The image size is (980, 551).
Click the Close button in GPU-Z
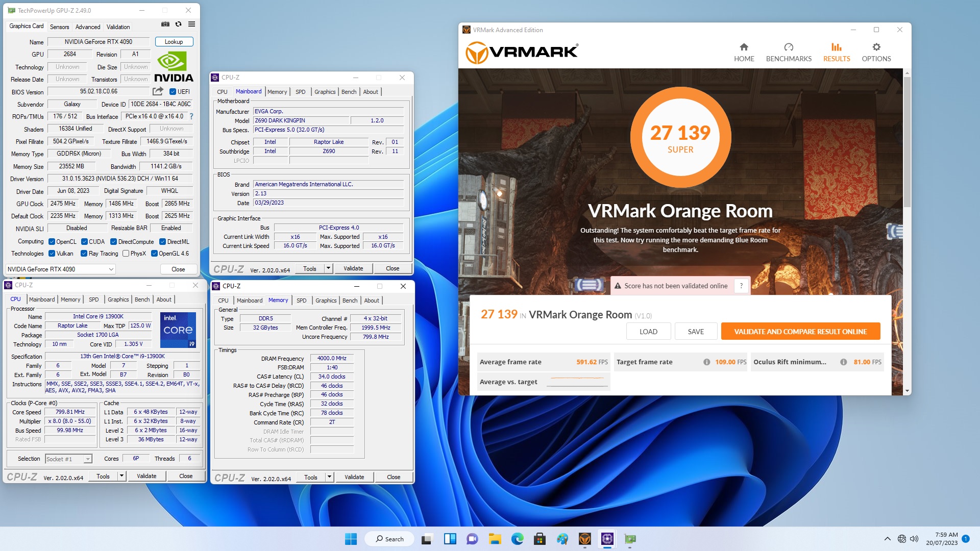pos(178,269)
